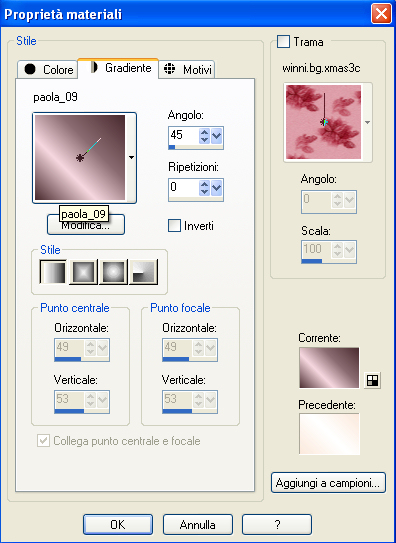This screenshot has height=543, width=396.
Task: Click the Scala field showing 100
Action: pyautogui.click(x=317, y=249)
